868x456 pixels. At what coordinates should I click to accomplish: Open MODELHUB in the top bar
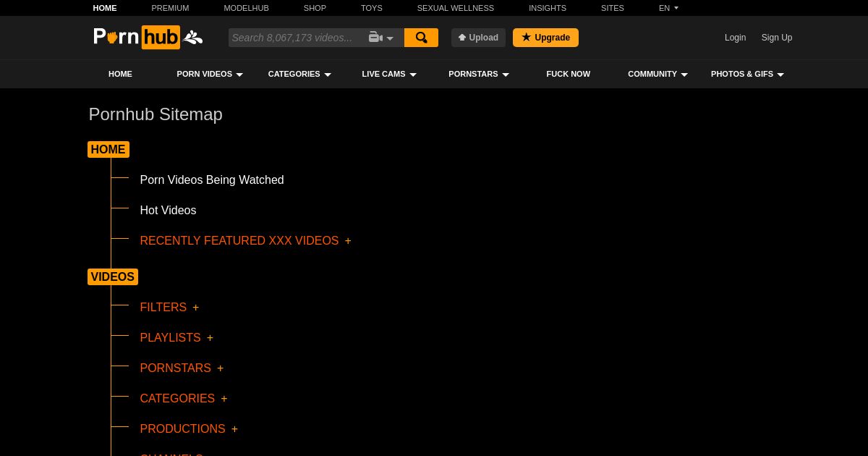(246, 8)
